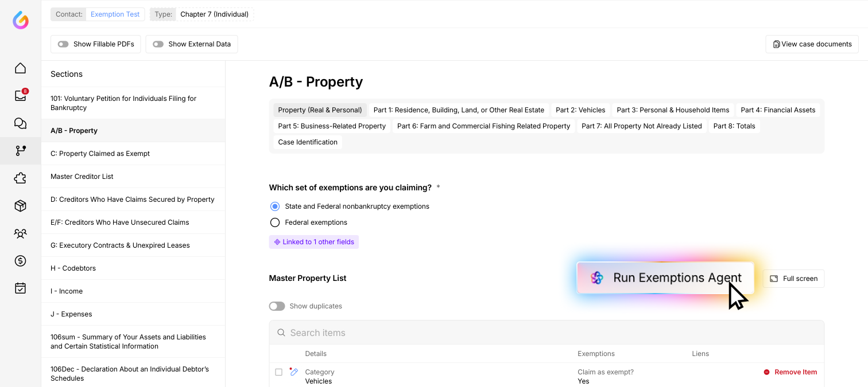Open the dollar sign payments icon
This screenshot has height=387, width=868.
(x=20, y=261)
